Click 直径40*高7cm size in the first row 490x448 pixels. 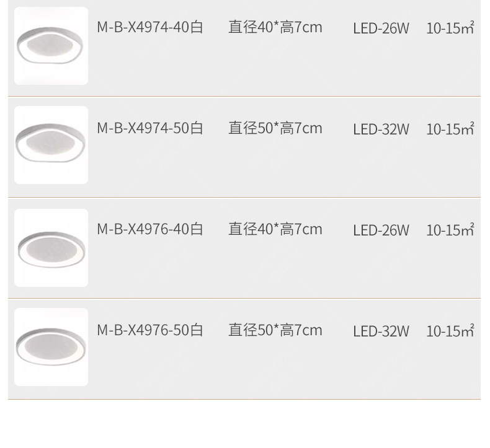(275, 27)
